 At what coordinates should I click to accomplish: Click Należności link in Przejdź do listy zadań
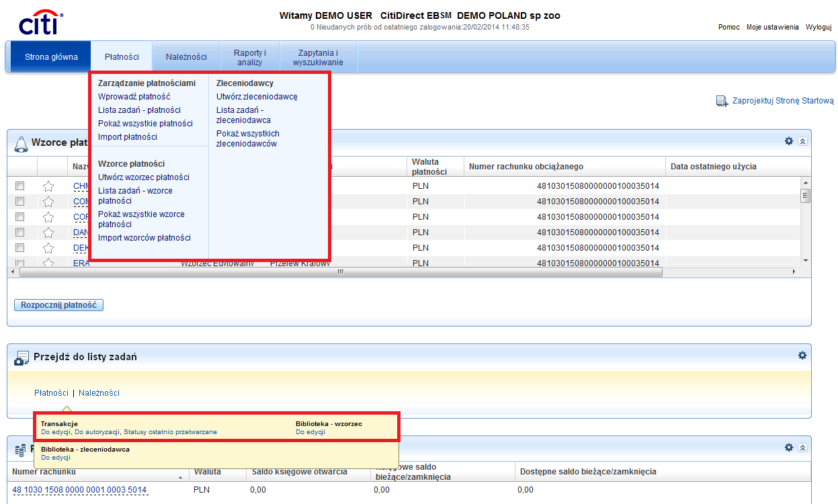coord(99,393)
